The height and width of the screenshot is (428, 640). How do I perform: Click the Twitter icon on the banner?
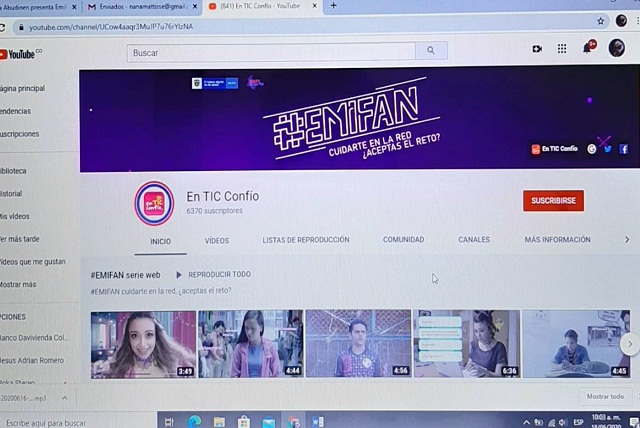608,149
